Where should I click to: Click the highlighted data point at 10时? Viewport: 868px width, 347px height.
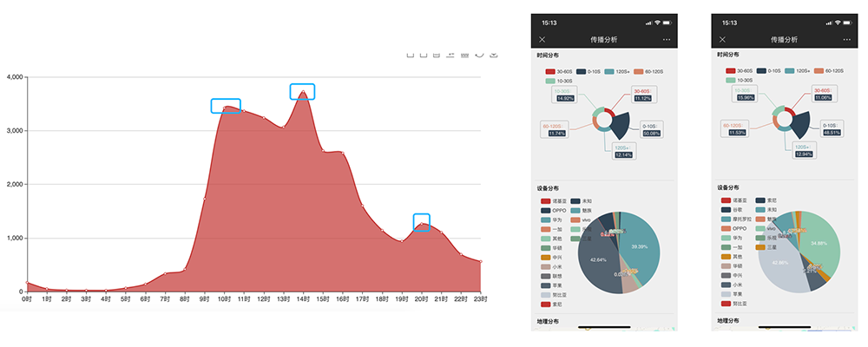coord(226,107)
